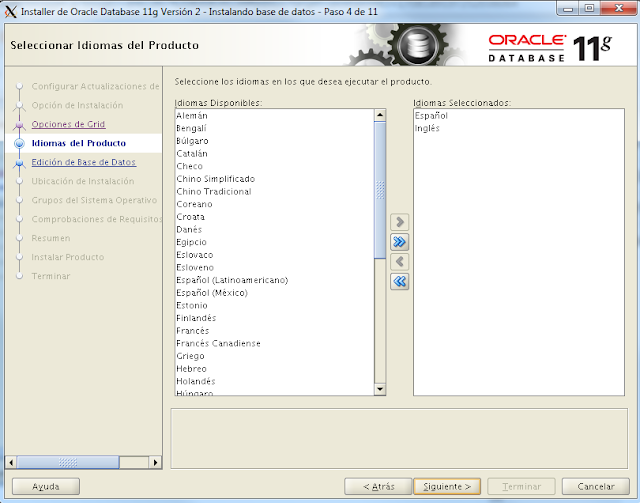Click sidebar horizontal scroll right arrow

click(x=155, y=463)
